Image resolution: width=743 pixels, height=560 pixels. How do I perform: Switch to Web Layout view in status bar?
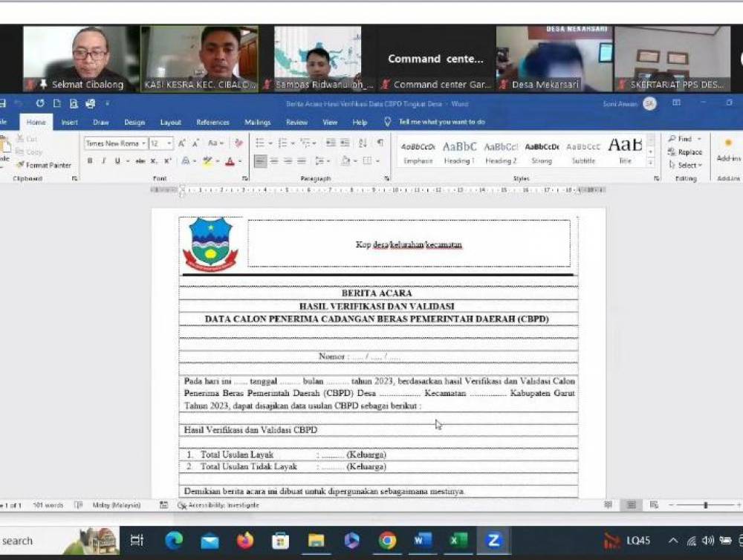(x=654, y=505)
